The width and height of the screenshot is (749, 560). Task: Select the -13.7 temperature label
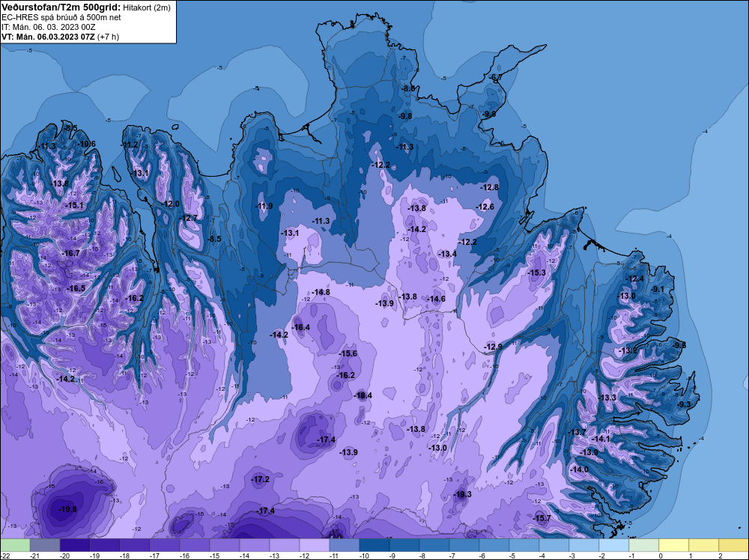coord(577,432)
